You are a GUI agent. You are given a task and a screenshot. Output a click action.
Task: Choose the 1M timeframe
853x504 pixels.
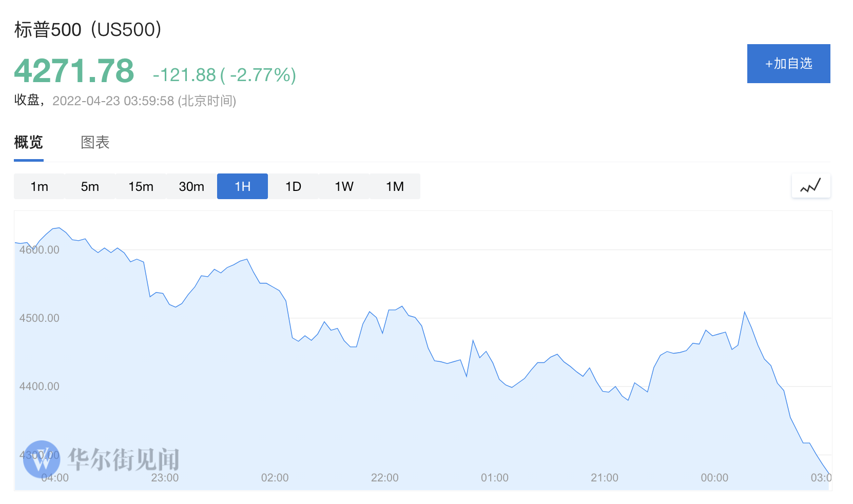pyautogui.click(x=395, y=186)
